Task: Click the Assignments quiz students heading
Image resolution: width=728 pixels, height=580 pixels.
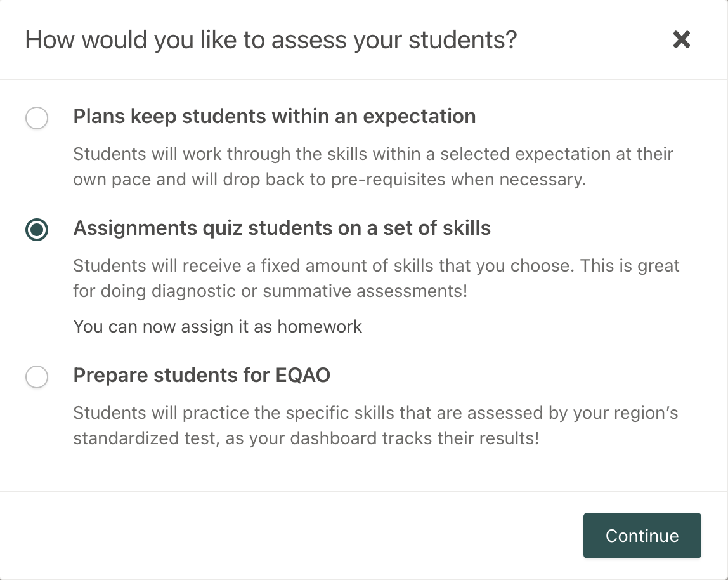Action: [283, 228]
